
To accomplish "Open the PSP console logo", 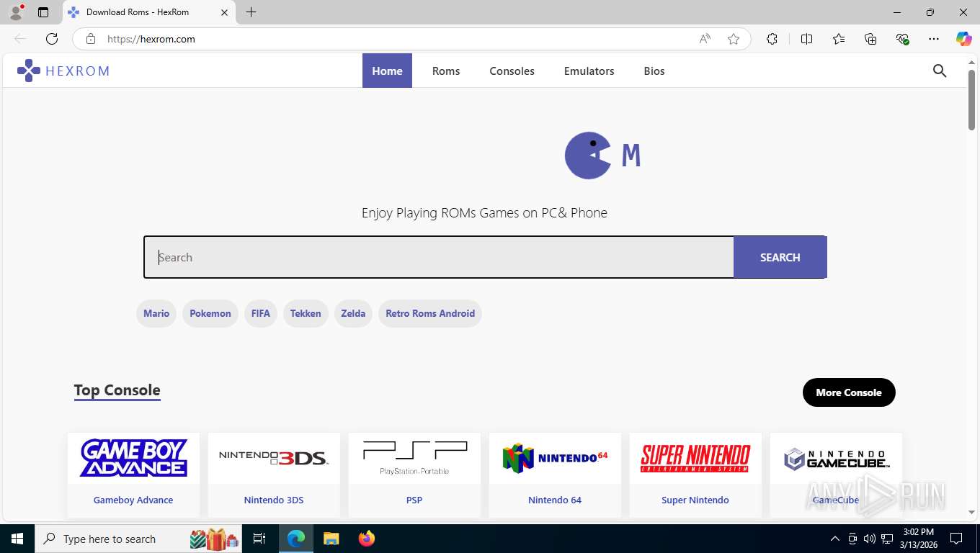I will [414, 458].
